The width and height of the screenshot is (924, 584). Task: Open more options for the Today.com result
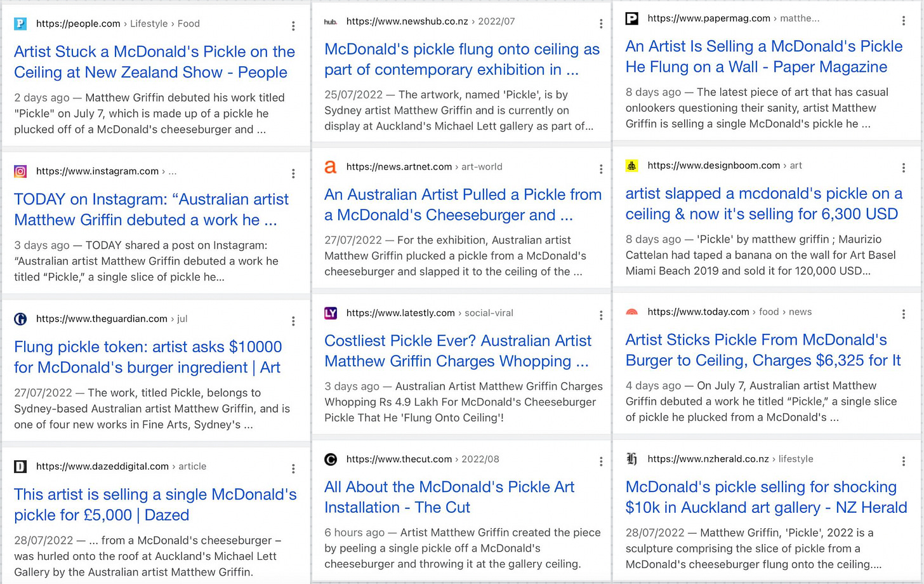(x=904, y=314)
